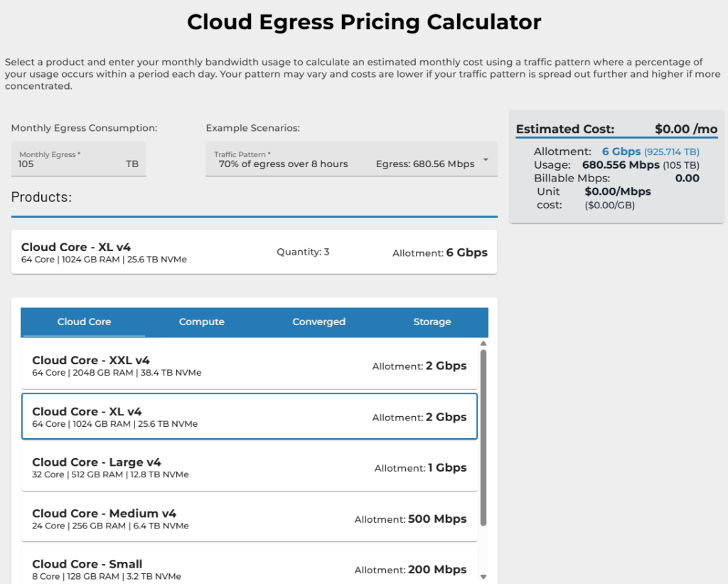Choose the Cloud Core - Small product
The image size is (728, 584).
tap(249, 569)
